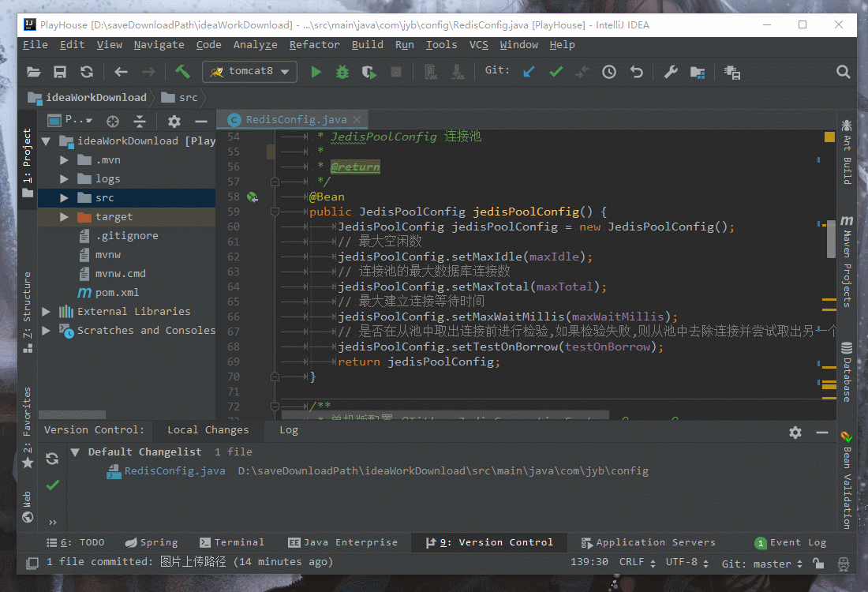Image resolution: width=868 pixels, height=592 pixels.
Task: Expand the target folder
Action: tap(64, 216)
